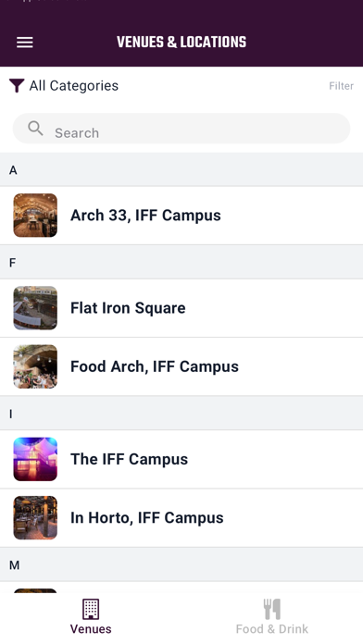
Task: Select the Venues building icon
Action: 91,609
